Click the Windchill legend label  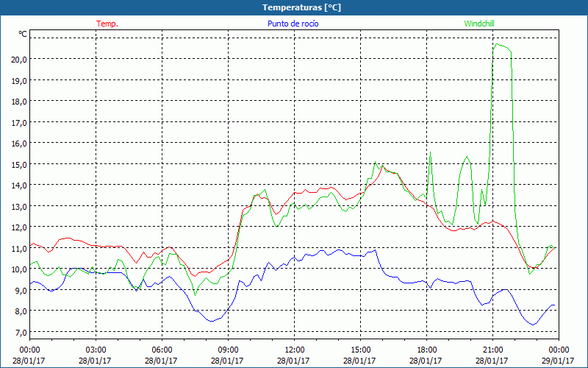coord(479,24)
